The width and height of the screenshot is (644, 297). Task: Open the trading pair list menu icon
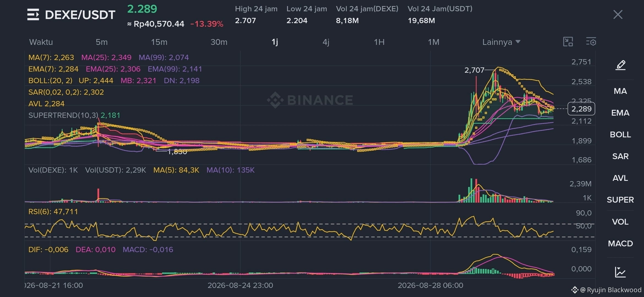(x=33, y=15)
